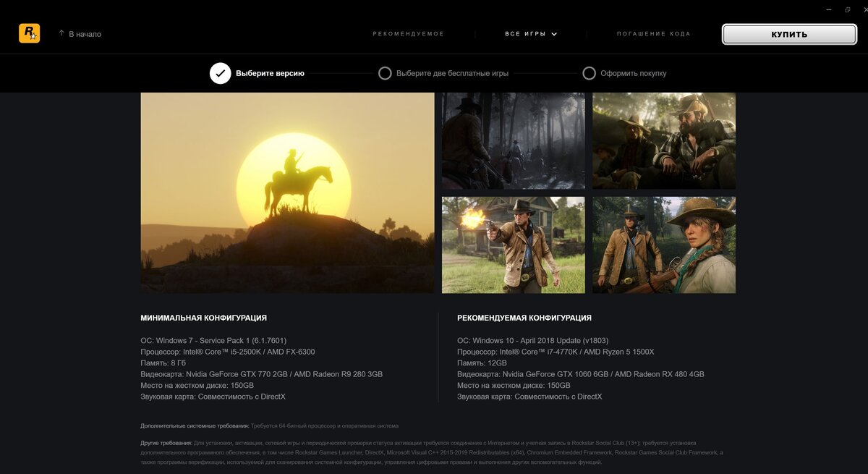
Task: Click the 'Память: 8 Гб' line
Action: [x=163, y=363]
